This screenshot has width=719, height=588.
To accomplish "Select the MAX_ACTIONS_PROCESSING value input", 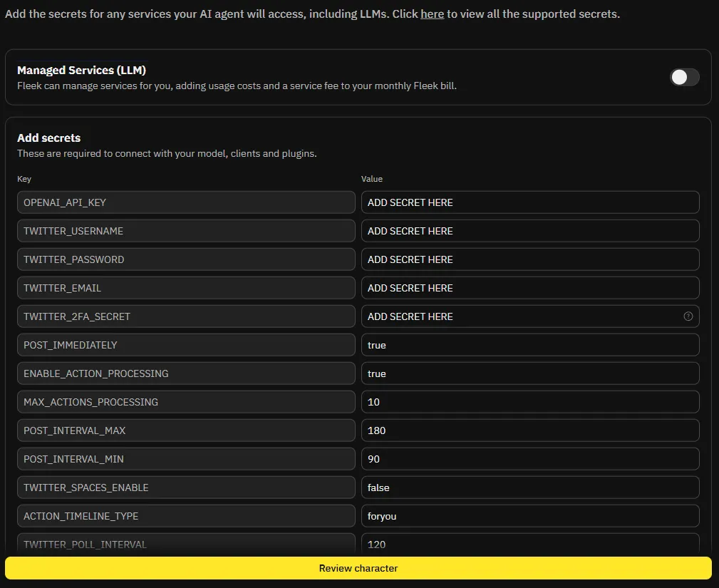I will 529,402.
